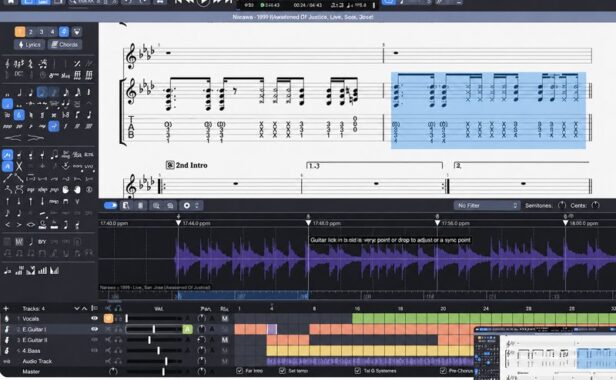This screenshot has width=616, height=380.
Task: Click the gear settings icon in audio toolbar
Action: (187, 206)
